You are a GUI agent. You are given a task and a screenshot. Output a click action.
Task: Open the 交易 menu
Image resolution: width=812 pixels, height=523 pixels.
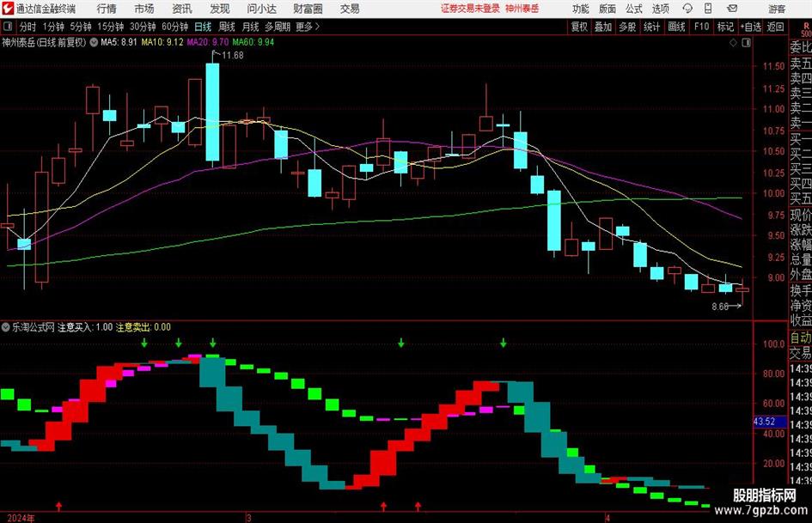coord(350,9)
